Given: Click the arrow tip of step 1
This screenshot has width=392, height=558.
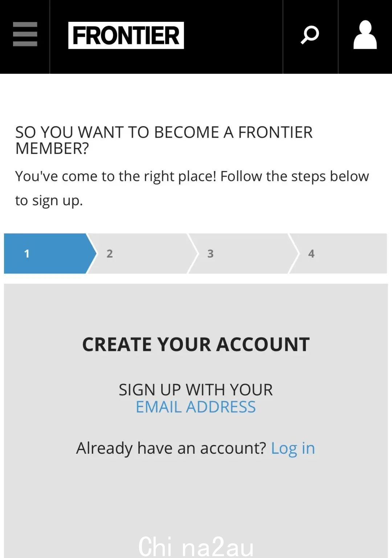Looking at the screenshot, I should pyautogui.click(x=92, y=253).
